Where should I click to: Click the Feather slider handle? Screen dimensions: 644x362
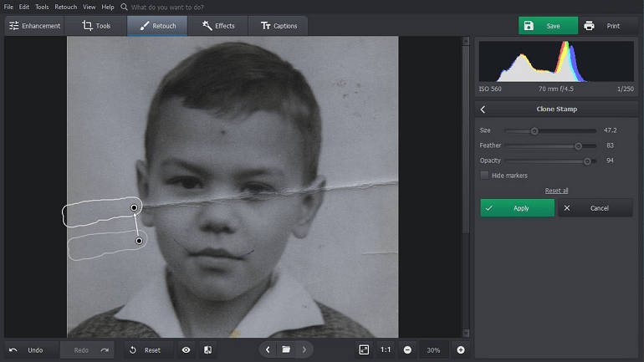tap(578, 145)
